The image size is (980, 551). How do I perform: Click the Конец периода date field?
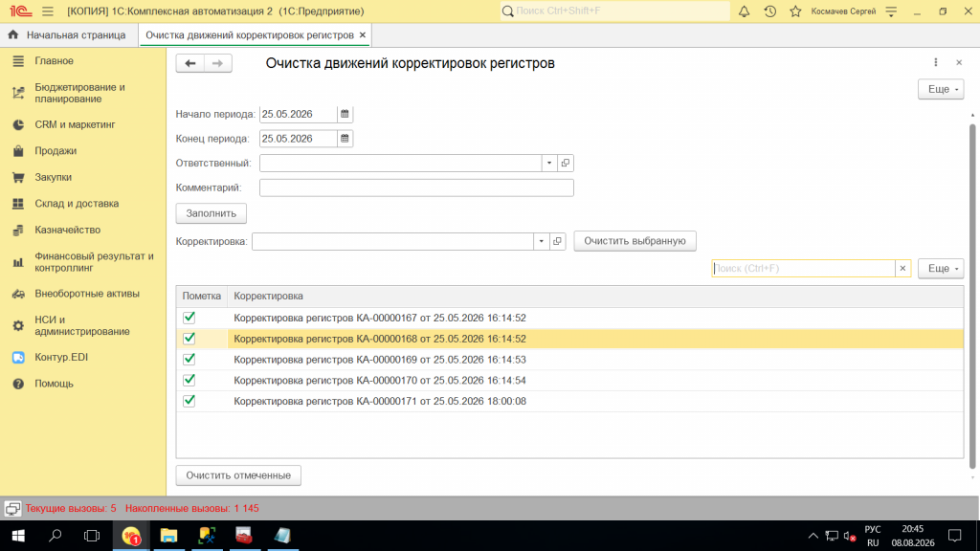point(299,139)
